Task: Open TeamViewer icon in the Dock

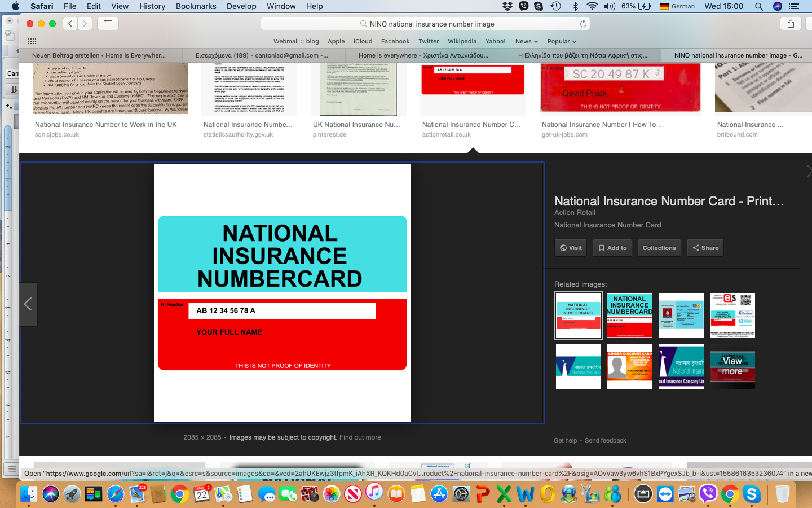Action: (665, 494)
